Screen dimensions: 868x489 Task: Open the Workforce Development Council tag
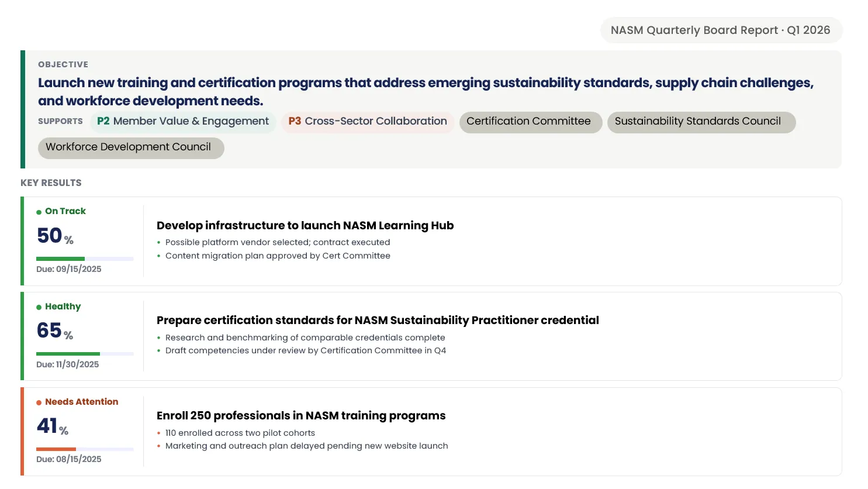pyautogui.click(x=131, y=147)
